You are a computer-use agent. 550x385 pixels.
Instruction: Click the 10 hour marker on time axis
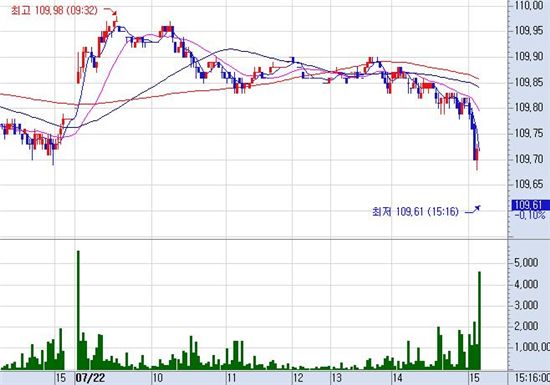pyautogui.click(x=157, y=378)
